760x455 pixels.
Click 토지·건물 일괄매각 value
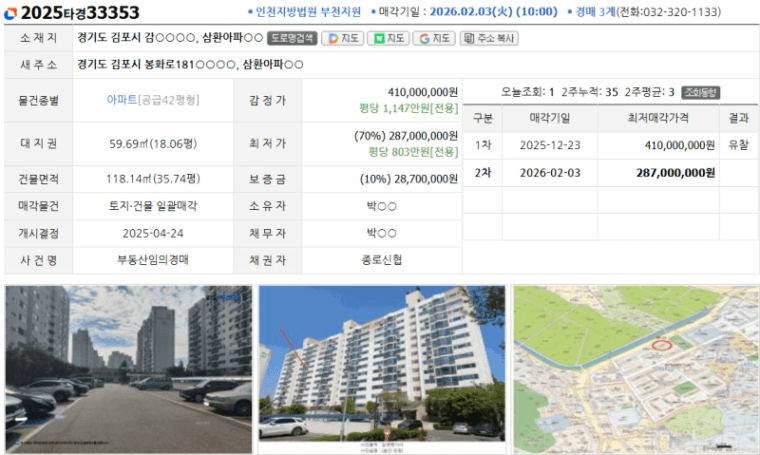[153, 206]
